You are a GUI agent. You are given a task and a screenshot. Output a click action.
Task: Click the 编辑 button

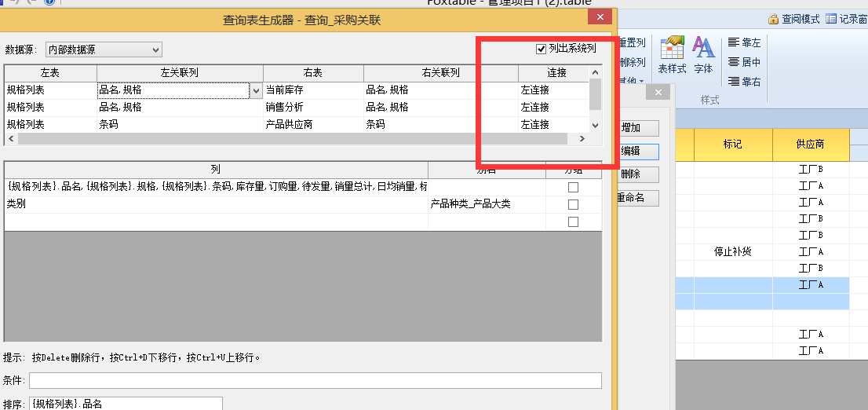638,152
